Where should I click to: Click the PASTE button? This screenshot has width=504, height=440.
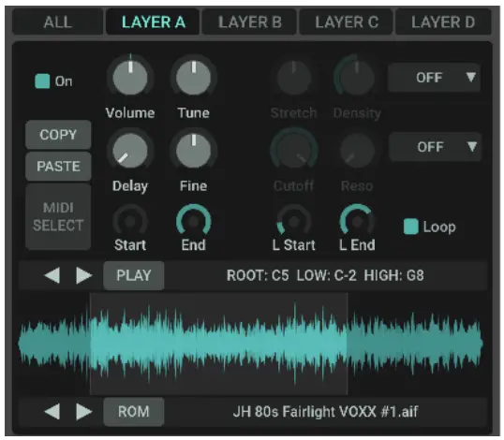(x=58, y=167)
